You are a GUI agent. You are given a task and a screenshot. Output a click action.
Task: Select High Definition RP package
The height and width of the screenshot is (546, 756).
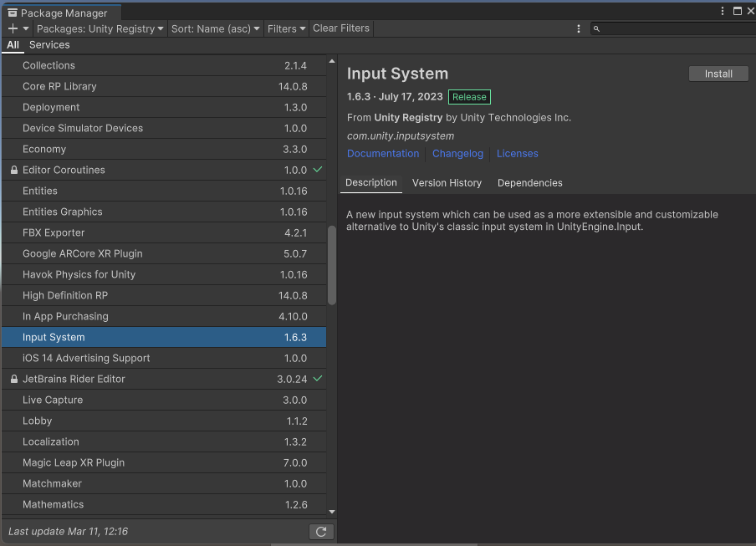164,295
